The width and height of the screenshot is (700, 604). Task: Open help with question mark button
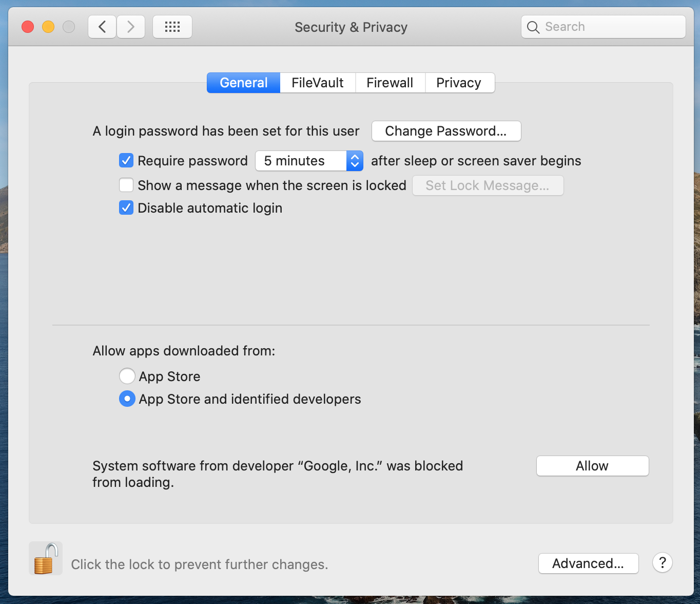(x=662, y=563)
